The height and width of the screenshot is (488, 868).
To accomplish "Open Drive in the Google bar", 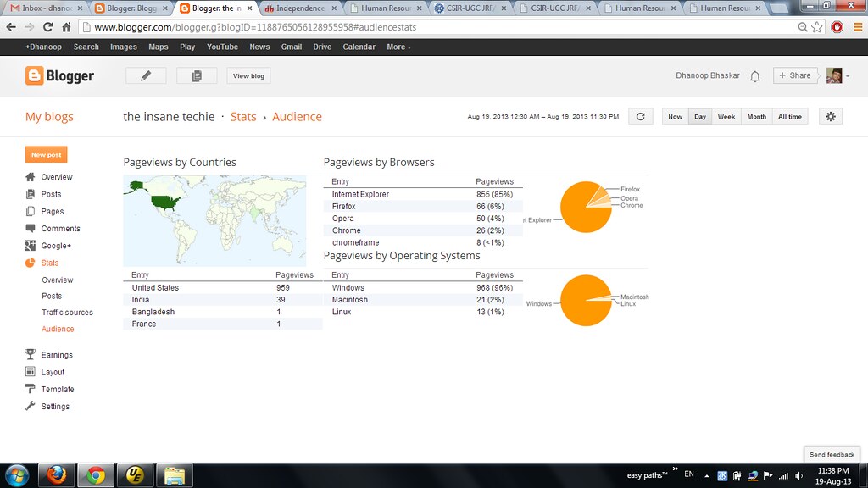I will coord(322,47).
